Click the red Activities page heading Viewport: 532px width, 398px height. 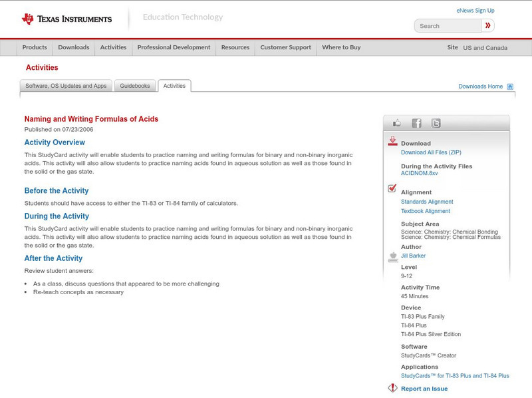click(42, 68)
